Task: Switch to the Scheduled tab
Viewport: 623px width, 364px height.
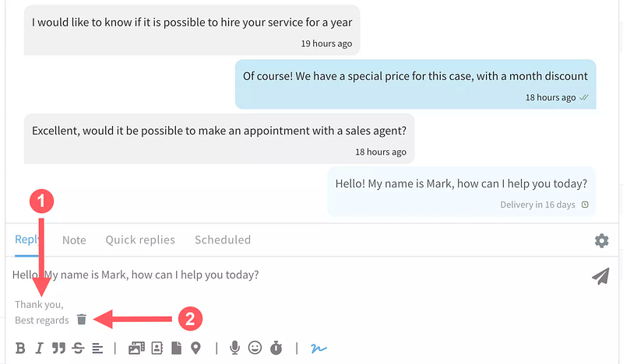Action: click(x=223, y=240)
